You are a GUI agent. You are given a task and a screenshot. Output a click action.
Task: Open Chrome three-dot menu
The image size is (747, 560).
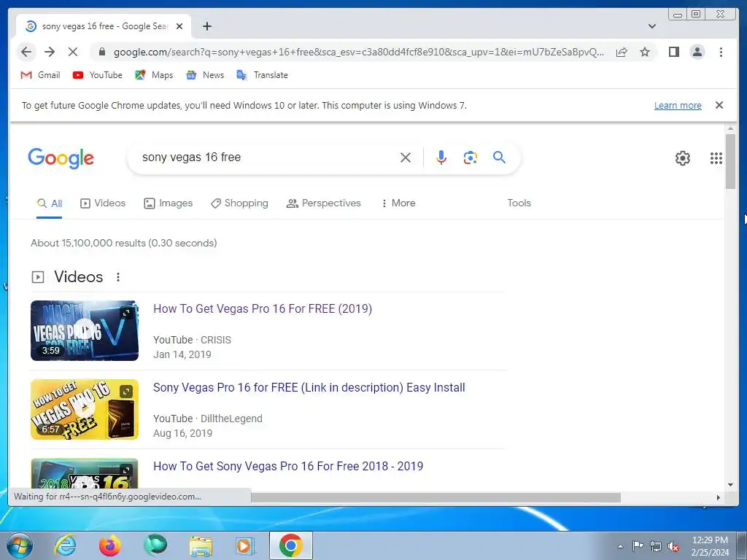point(721,52)
